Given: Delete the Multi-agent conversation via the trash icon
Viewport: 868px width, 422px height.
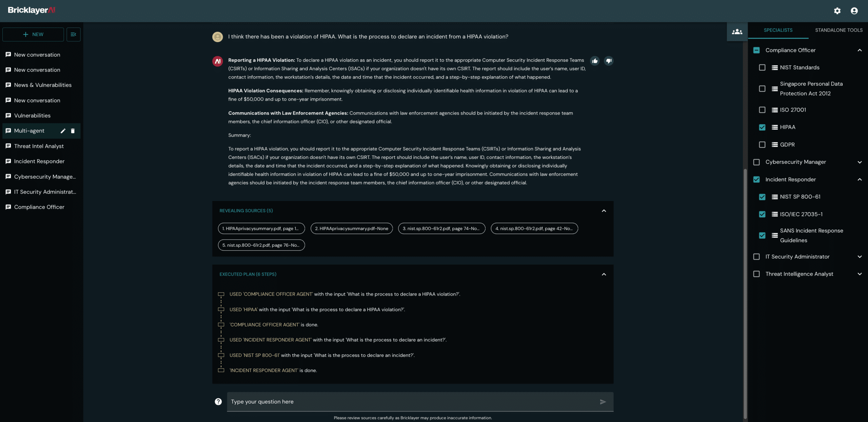Looking at the screenshot, I should (73, 131).
